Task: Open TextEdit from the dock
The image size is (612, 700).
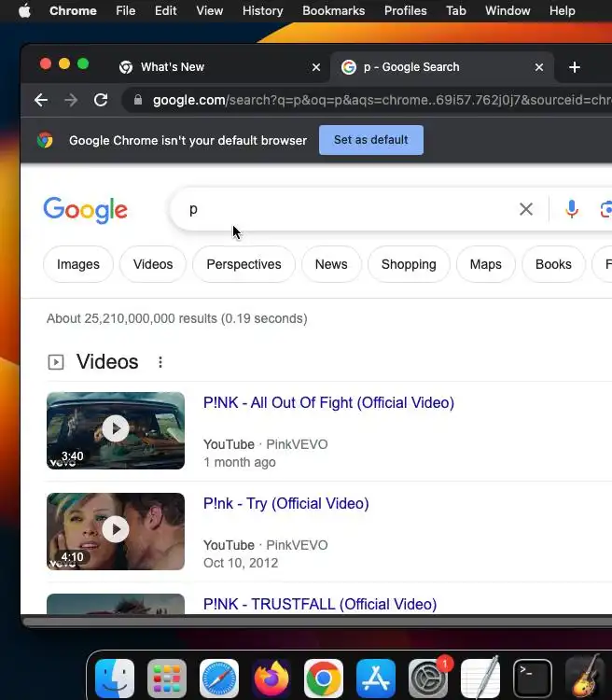Action: [x=480, y=679]
